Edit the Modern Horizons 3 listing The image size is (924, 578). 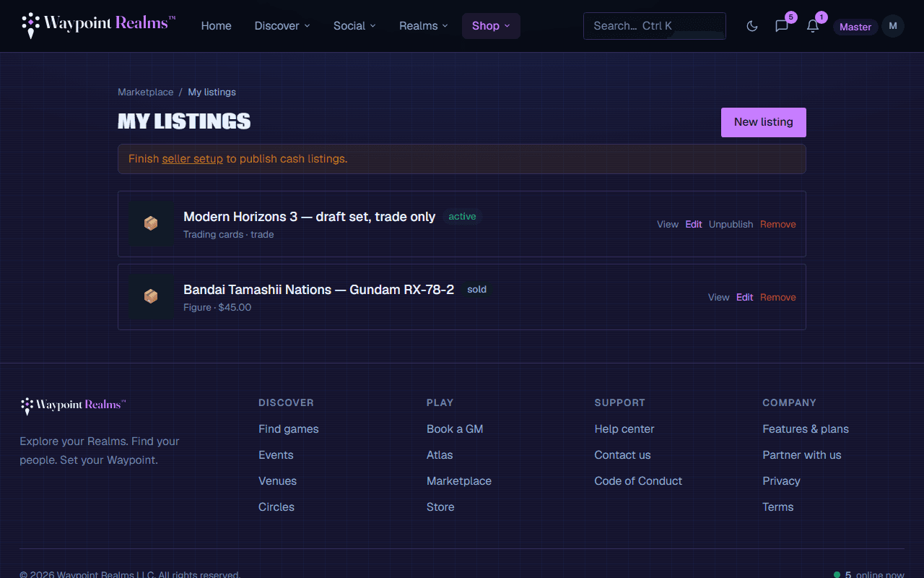click(694, 225)
